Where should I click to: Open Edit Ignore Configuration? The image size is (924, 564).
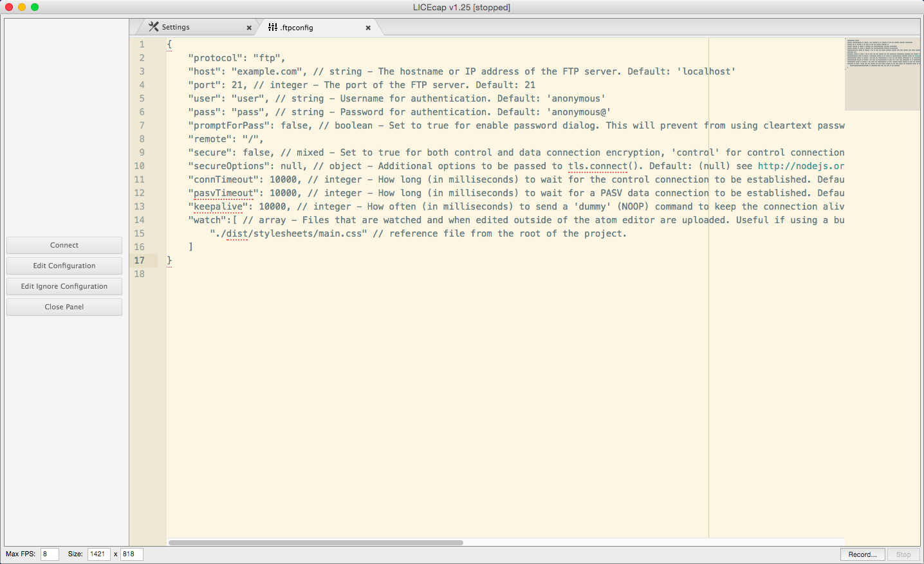pyautogui.click(x=64, y=286)
